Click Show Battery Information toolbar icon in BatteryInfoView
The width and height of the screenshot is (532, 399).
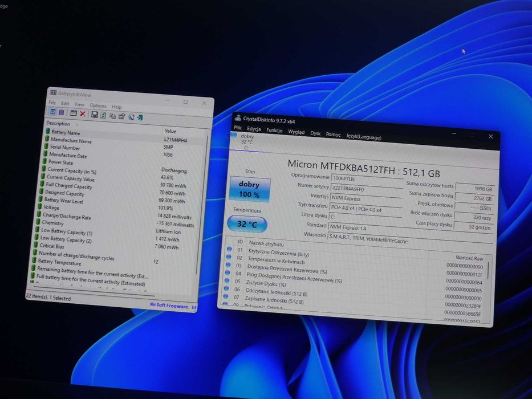point(53,112)
